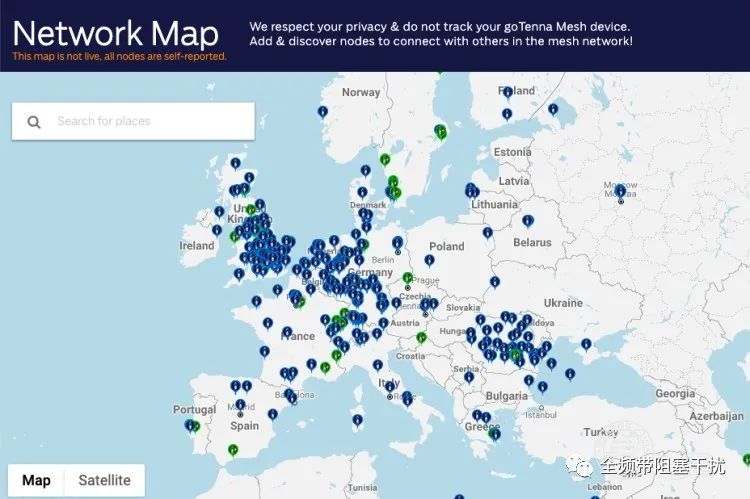
Task: Click the node pin in Belarus
Action: pos(528,221)
